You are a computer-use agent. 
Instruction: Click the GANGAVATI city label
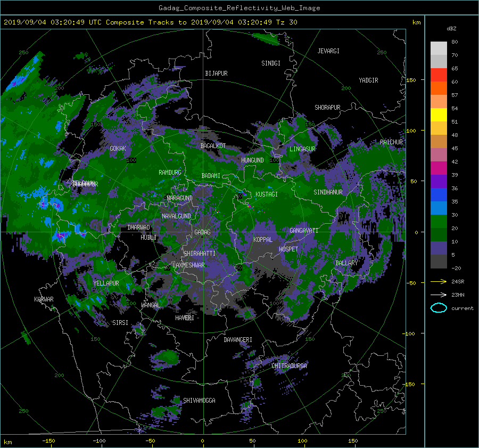point(304,230)
